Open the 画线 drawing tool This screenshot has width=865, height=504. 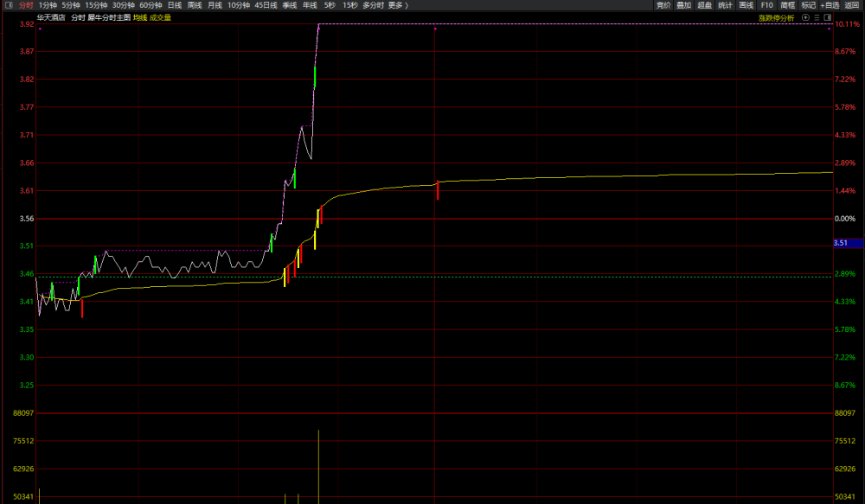click(x=746, y=5)
